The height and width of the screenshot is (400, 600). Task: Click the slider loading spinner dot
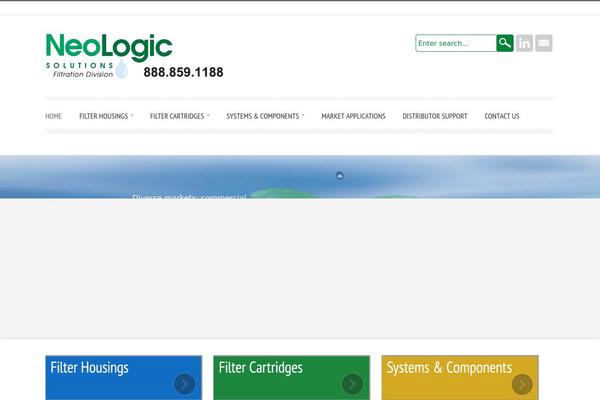pyautogui.click(x=339, y=176)
